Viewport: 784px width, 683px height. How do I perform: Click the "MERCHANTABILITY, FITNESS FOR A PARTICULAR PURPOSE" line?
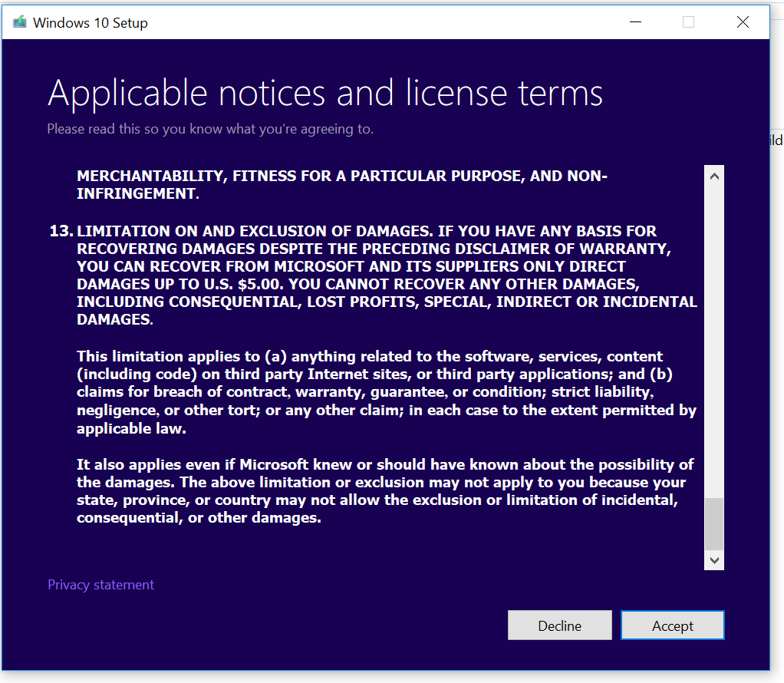click(x=342, y=176)
